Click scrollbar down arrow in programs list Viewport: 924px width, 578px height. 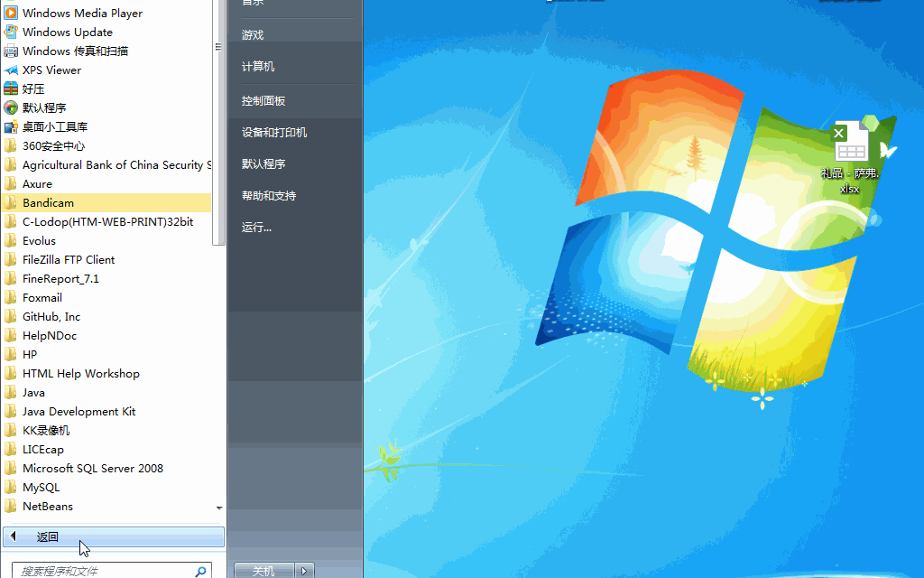pyautogui.click(x=219, y=508)
